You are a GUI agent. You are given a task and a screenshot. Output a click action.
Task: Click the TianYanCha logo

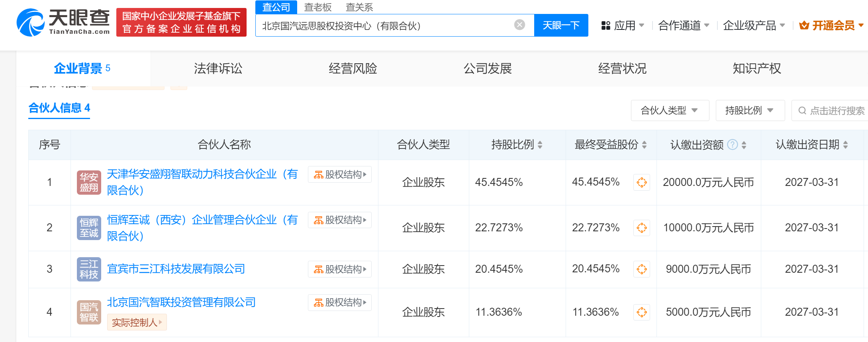tap(63, 22)
